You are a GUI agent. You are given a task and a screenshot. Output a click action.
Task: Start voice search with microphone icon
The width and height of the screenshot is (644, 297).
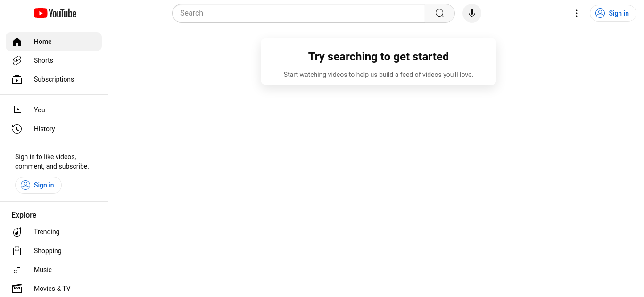coord(472,13)
